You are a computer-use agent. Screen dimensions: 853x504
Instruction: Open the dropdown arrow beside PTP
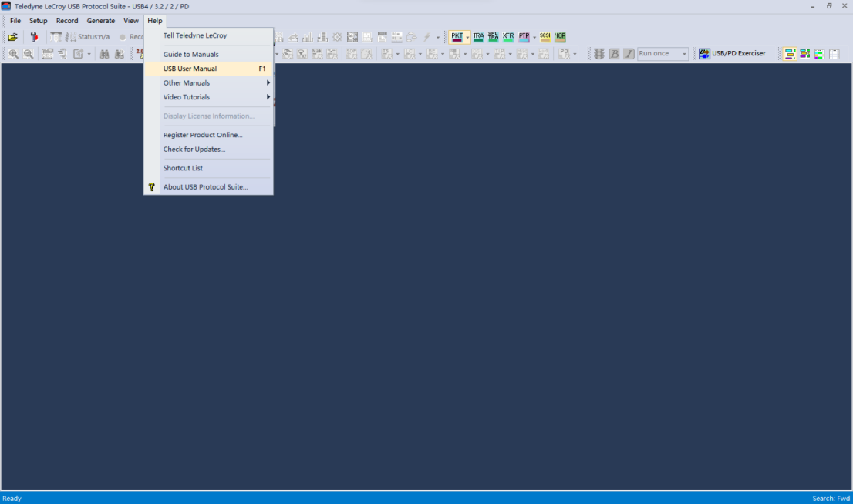pos(534,38)
